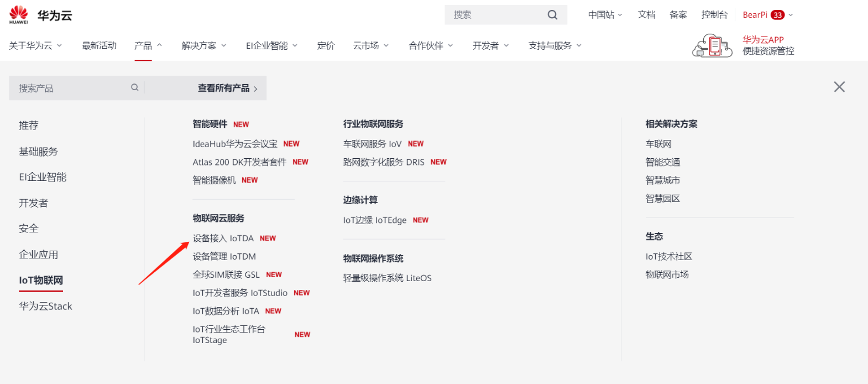Expand the 关于华为云 dropdown
The height and width of the screenshot is (384, 868).
point(35,45)
